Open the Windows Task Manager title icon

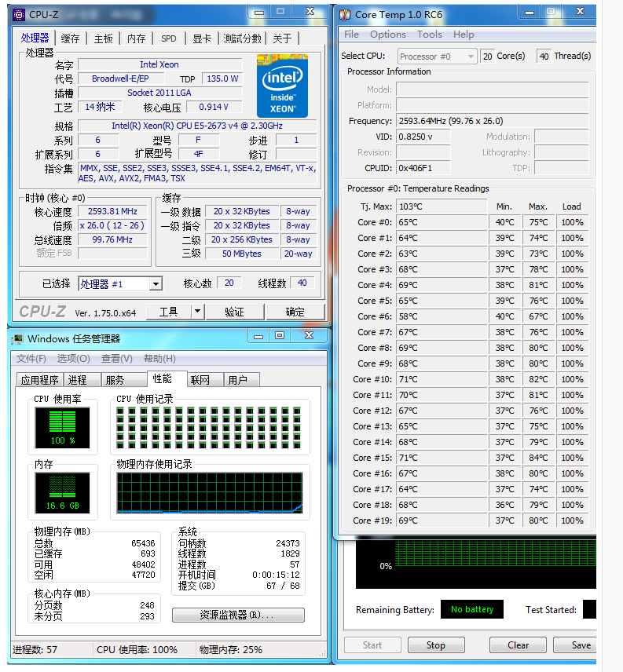click(x=17, y=339)
